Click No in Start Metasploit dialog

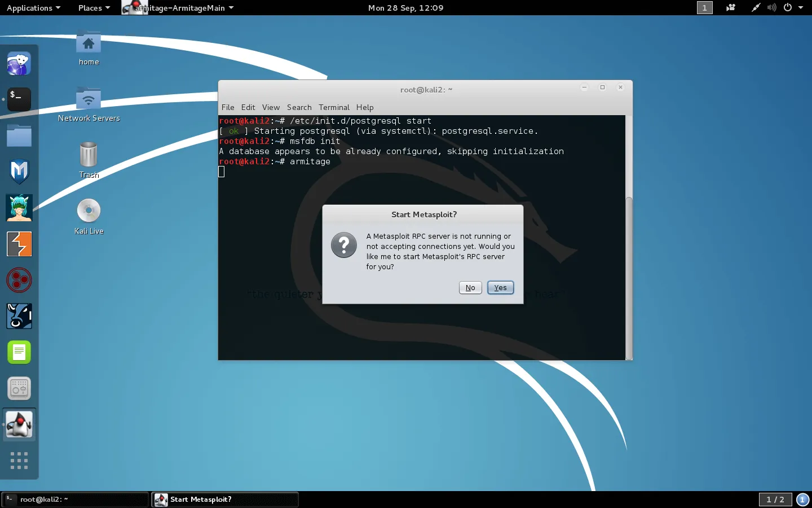[470, 288]
